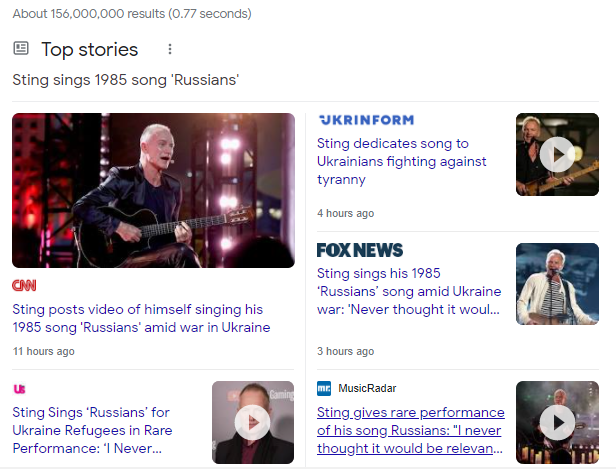Click the large Sting guitar photo
This screenshot has width=616, height=469.
pos(153,190)
